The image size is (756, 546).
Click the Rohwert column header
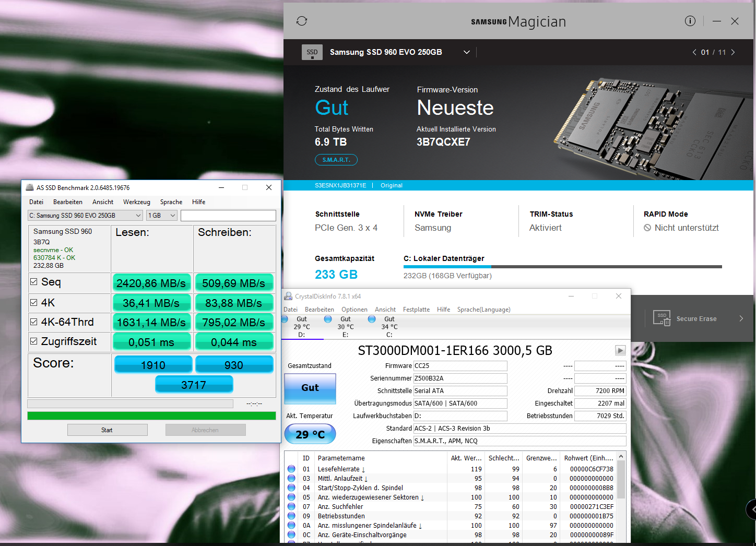coord(588,458)
